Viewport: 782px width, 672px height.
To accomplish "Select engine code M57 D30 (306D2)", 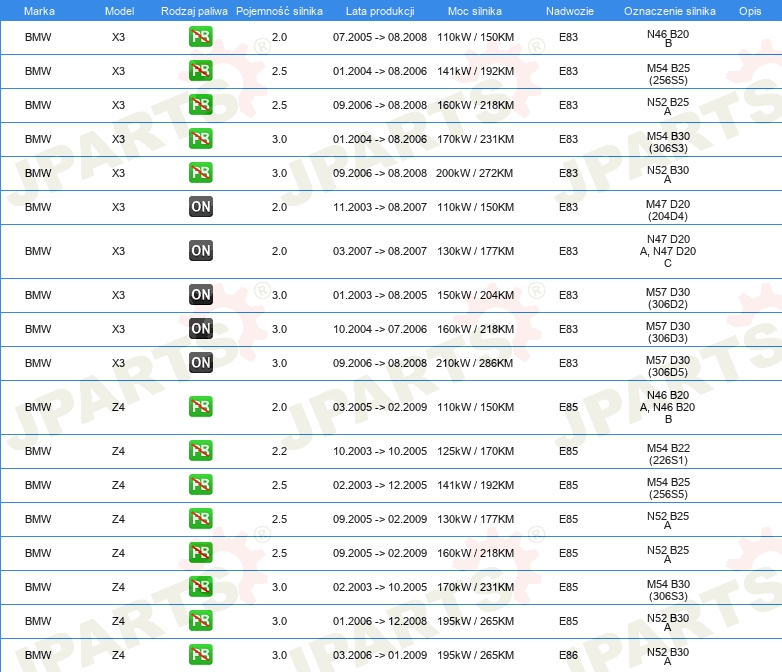I will coord(668,298).
